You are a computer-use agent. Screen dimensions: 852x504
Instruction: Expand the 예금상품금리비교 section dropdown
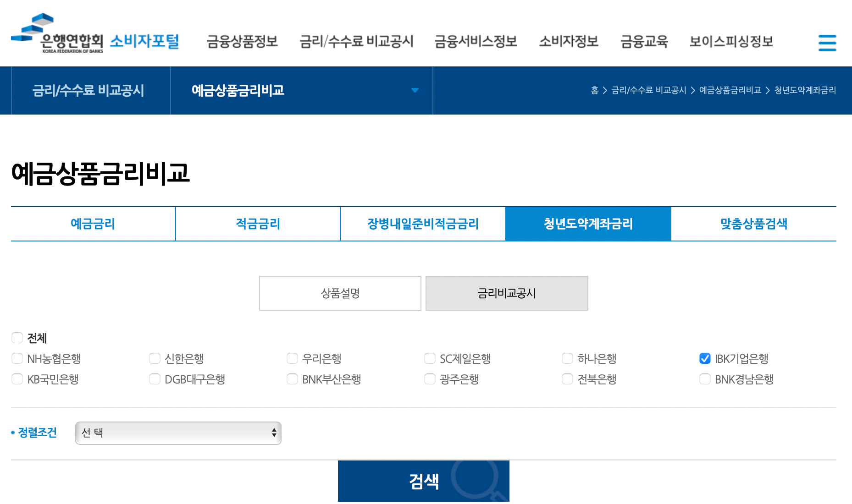click(415, 90)
